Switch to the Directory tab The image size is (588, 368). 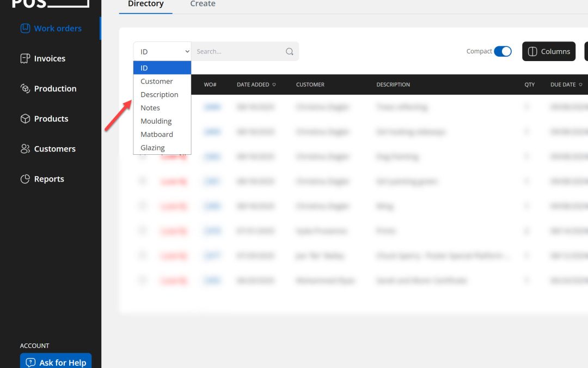pyautogui.click(x=145, y=4)
